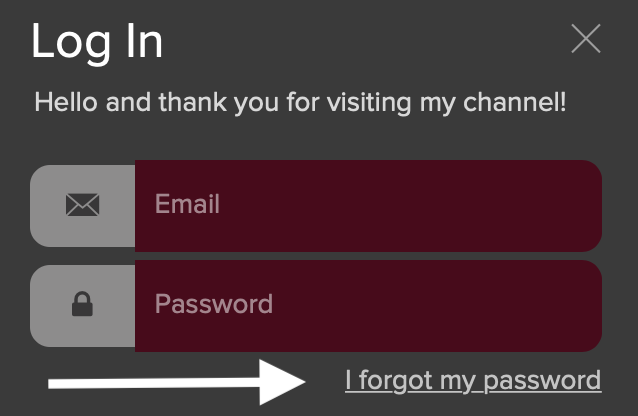Click the gray box holding the envelope

tap(83, 206)
